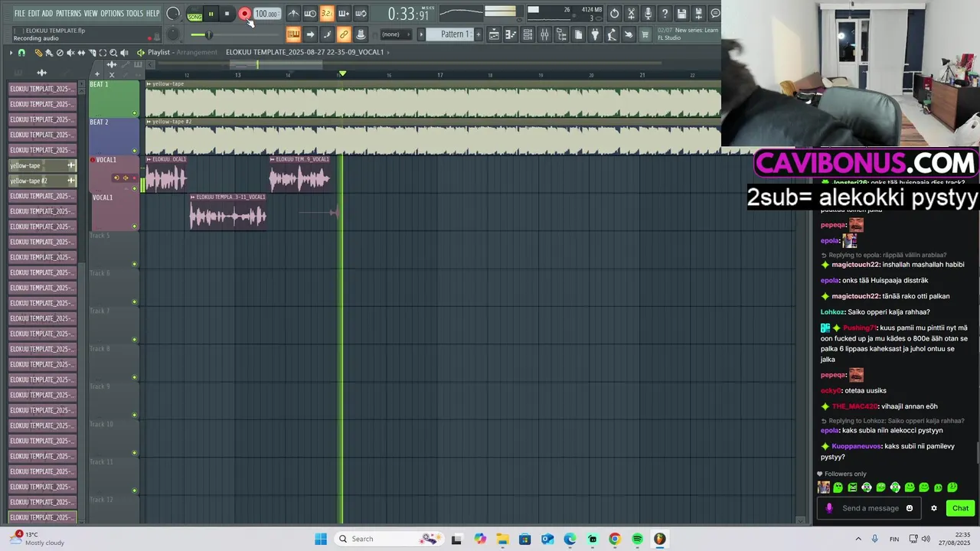The height and width of the screenshot is (551, 980).
Task: Open the Piano roll view icon
Action: tap(511, 34)
